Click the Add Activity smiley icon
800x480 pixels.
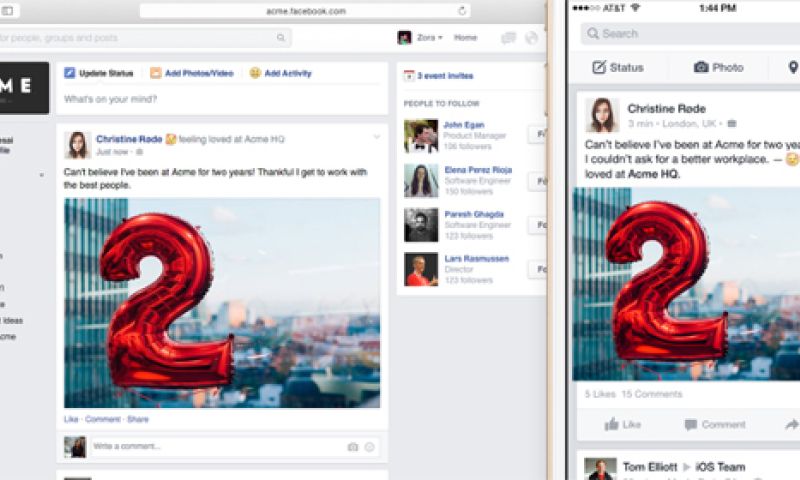pos(255,73)
